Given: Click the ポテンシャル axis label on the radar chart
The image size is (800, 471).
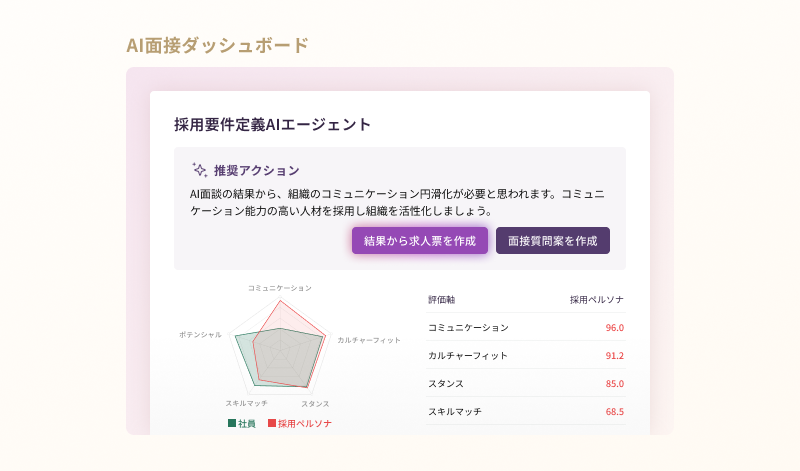Looking at the screenshot, I should (x=200, y=335).
